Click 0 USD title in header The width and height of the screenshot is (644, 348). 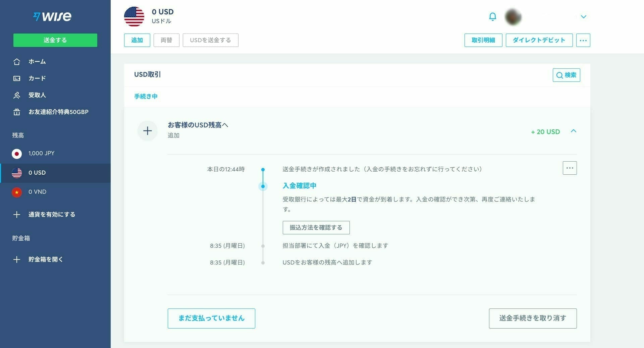click(x=163, y=12)
